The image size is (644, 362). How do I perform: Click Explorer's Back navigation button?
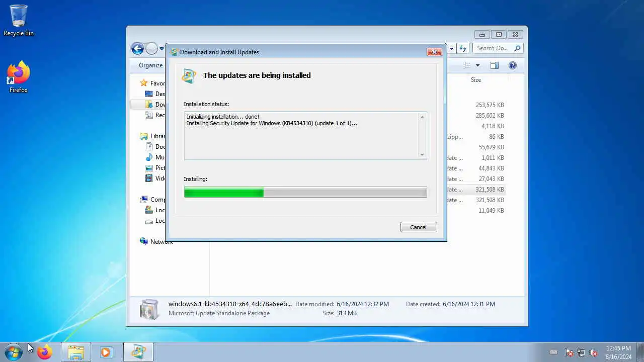(x=137, y=48)
